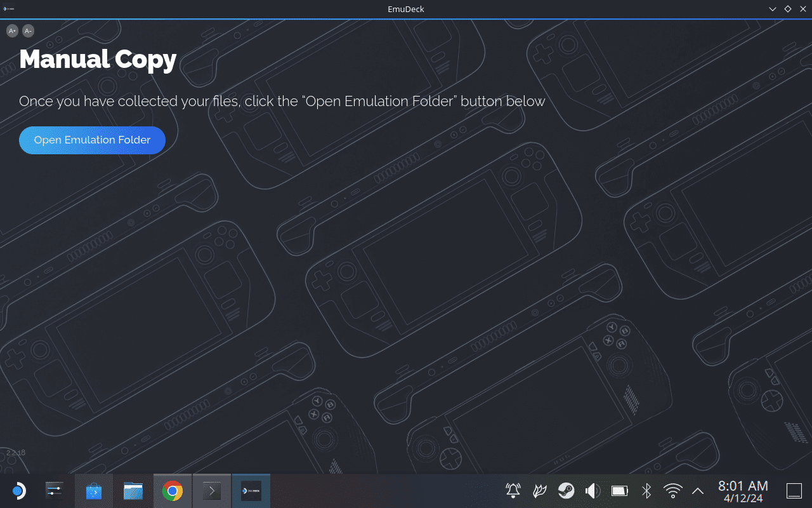Click version number 2.2.18 text

coord(16,453)
